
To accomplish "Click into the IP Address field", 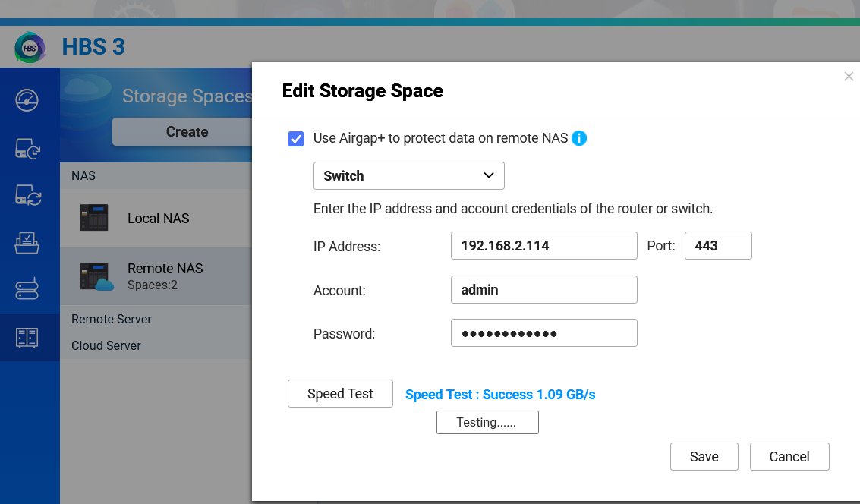I will click(x=543, y=246).
